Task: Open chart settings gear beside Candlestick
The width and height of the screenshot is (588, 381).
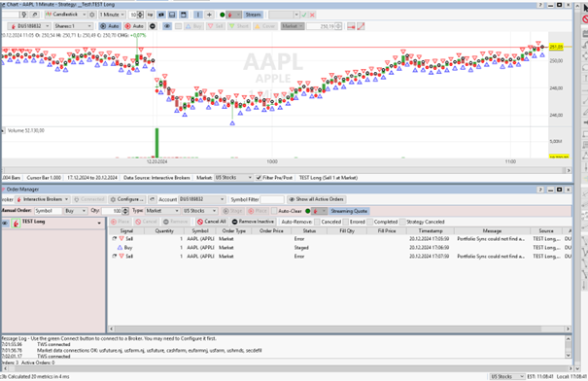Action: 92,15
